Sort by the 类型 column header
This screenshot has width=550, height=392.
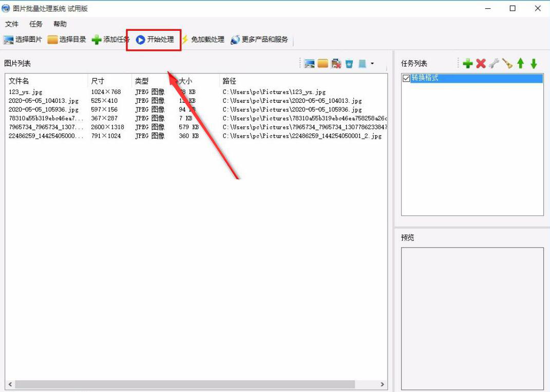click(153, 81)
